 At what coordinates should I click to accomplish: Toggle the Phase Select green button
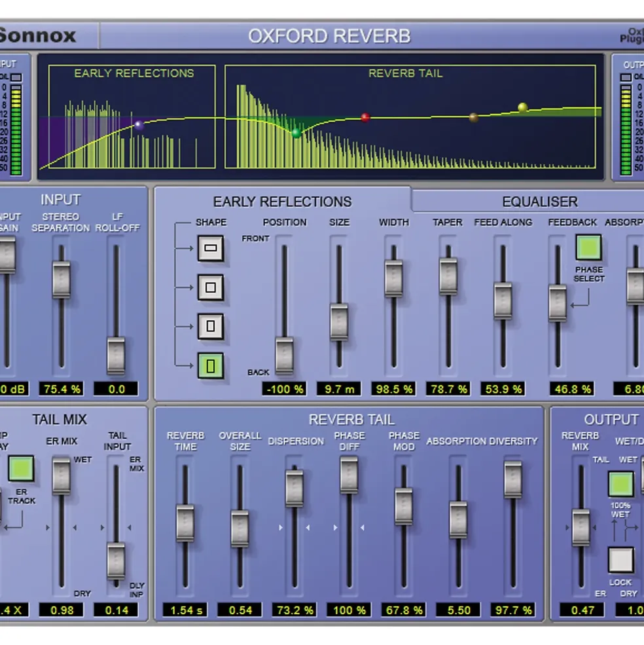point(588,248)
